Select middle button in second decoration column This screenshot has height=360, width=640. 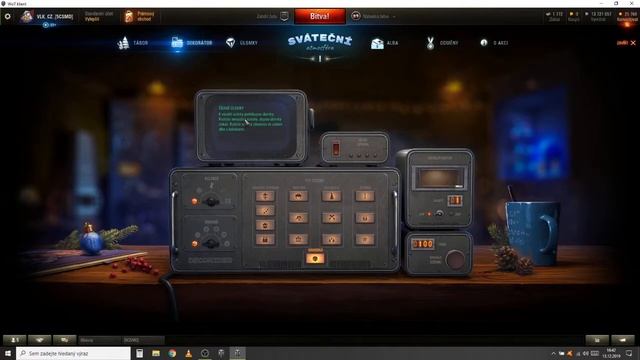[x=298, y=218]
